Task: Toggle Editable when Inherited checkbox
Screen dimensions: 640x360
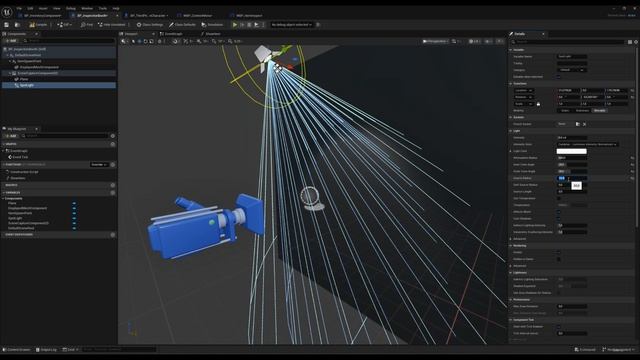Action: tap(559, 77)
